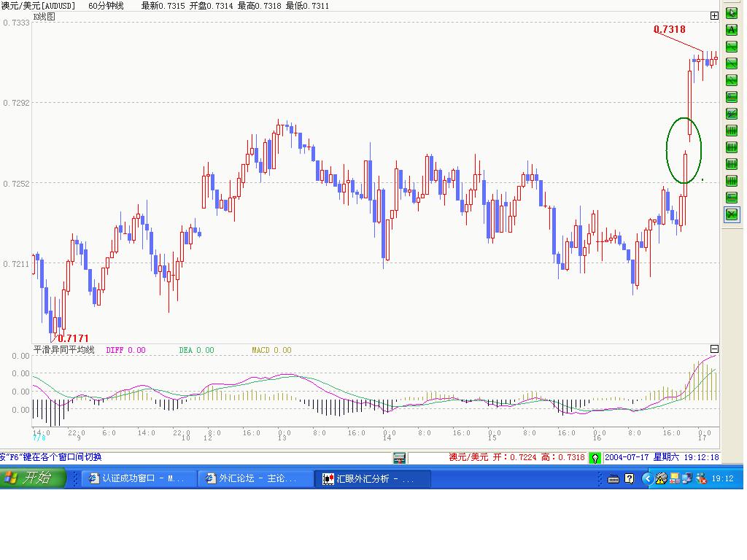Select the second vertical lines tool

tap(731, 147)
